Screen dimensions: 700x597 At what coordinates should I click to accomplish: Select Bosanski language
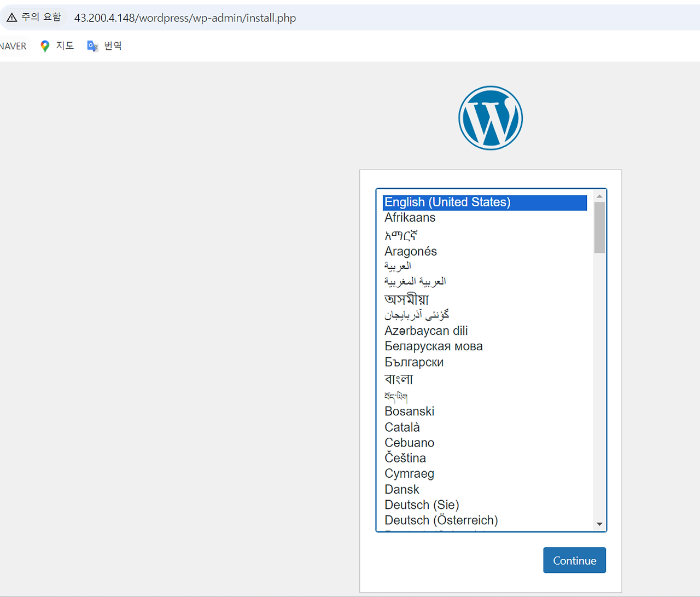[485, 411]
